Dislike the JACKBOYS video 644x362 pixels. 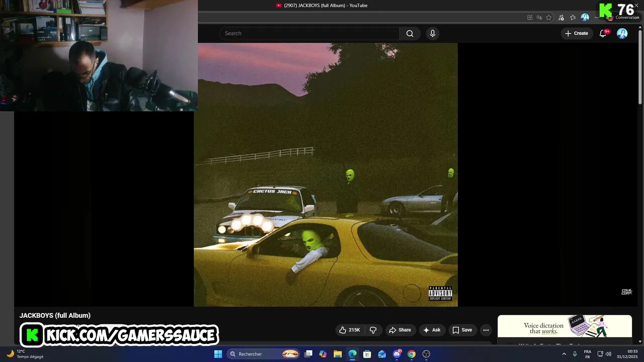pos(373,330)
